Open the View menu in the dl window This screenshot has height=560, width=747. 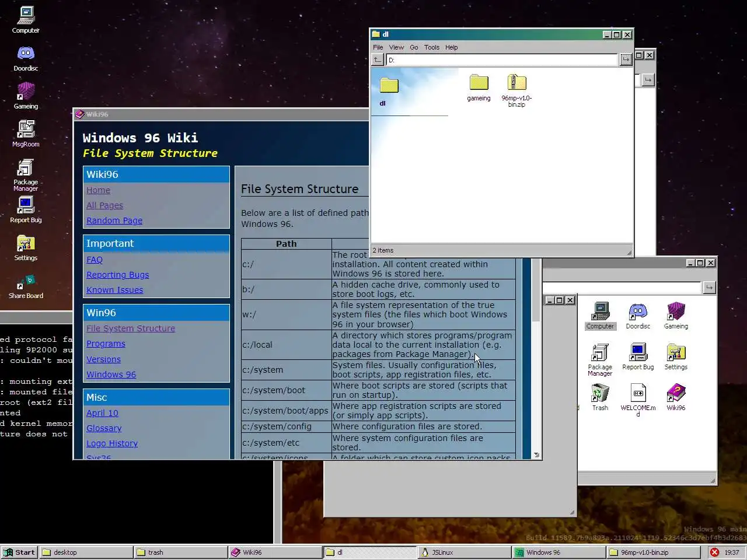click(x=396, y=47)
